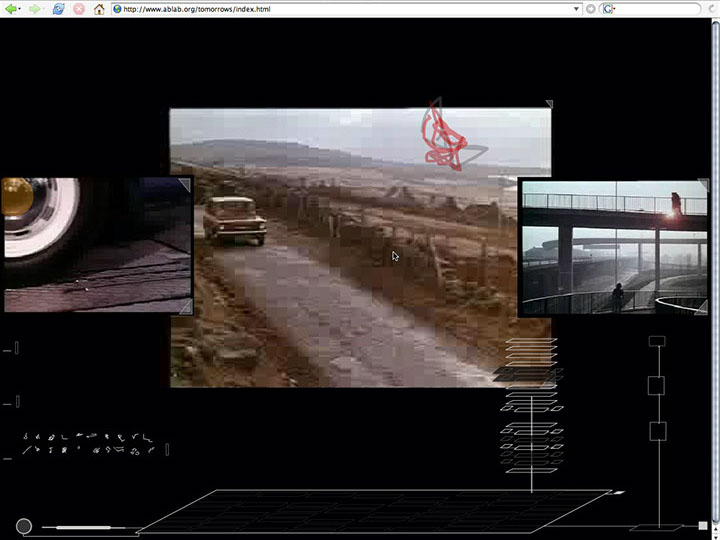The width and height of the screenshot is (720, 540).
Task: Open the address bar history dropdown arrow
Action: (x=576, y=9)
